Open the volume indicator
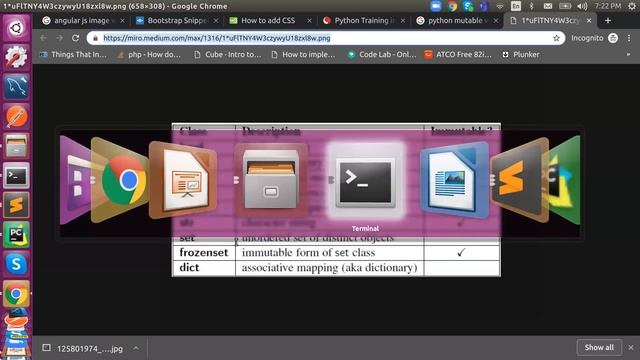The height and width of the screenshot is (360, 640). click(582, 6)
